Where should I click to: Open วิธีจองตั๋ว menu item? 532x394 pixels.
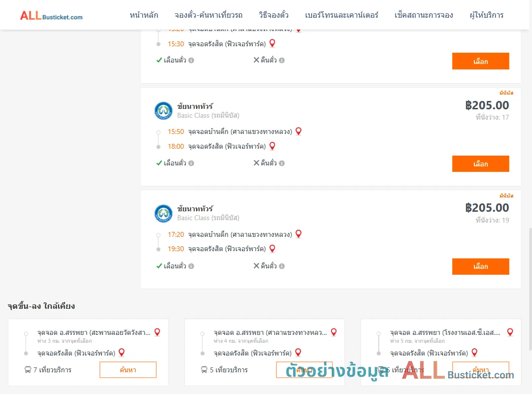pos(273,15)
